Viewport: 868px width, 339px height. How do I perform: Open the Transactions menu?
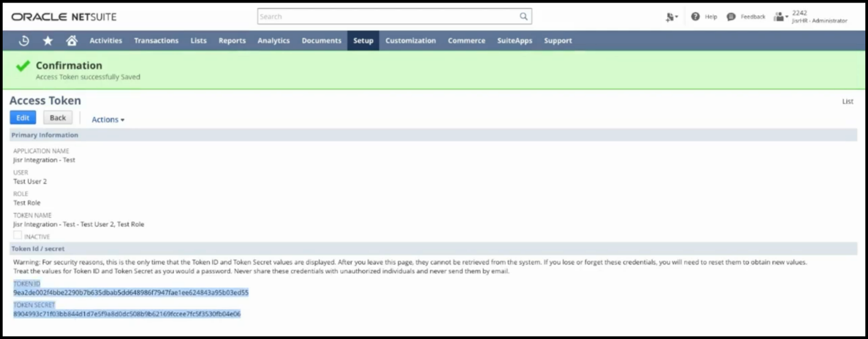coord(156,41)
